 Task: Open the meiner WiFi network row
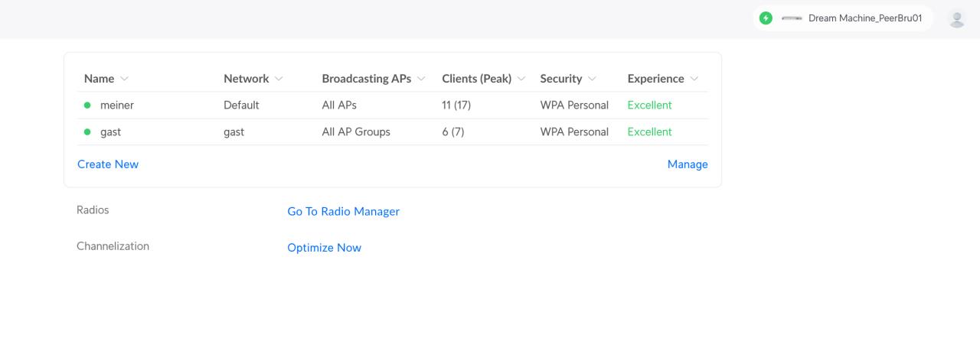click(393, 105)
